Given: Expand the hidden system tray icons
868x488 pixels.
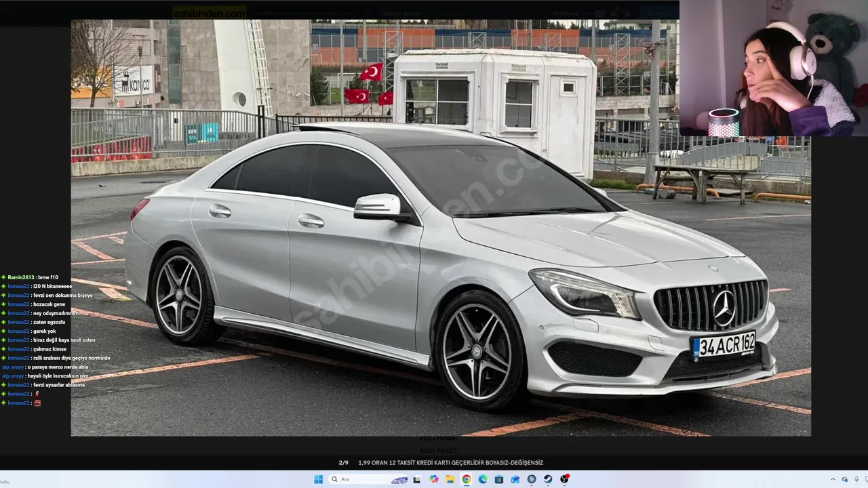Looking at the screenshot, I should click(x=833, y=479).
